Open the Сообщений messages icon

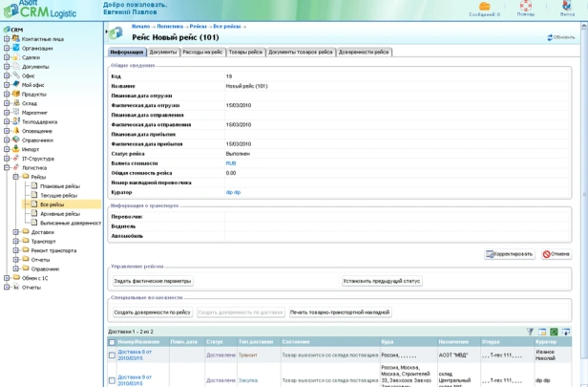pyautogui.click(x=485, y=7)
